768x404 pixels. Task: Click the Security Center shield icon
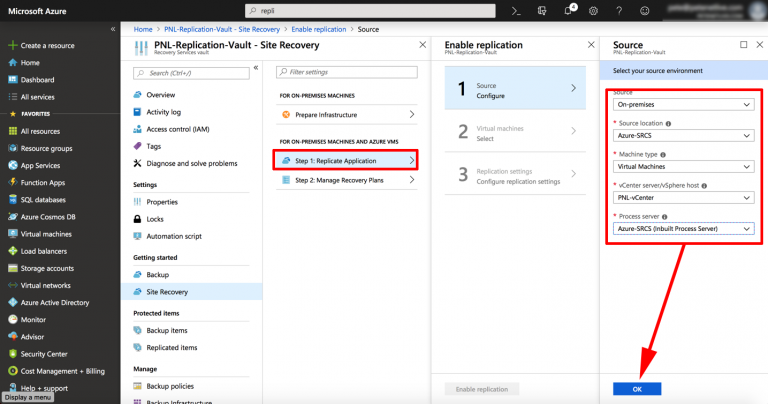(13, 354)
